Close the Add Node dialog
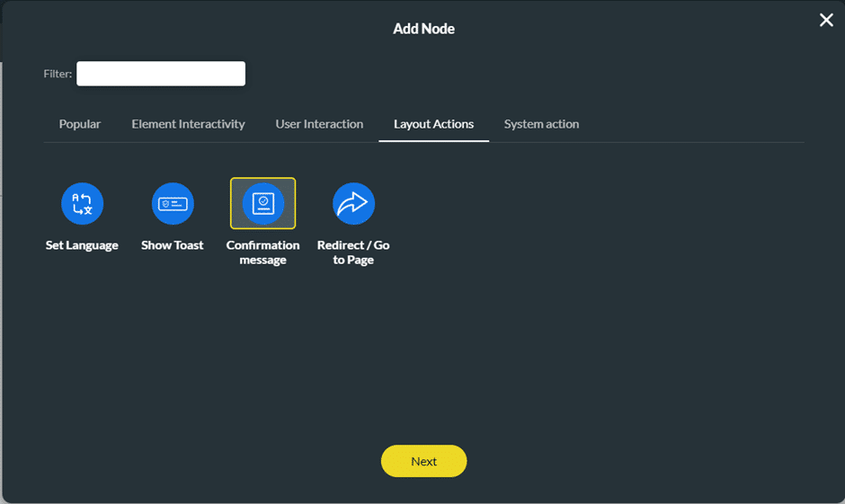This screenshot has width=845, height=504. [826, 20]
